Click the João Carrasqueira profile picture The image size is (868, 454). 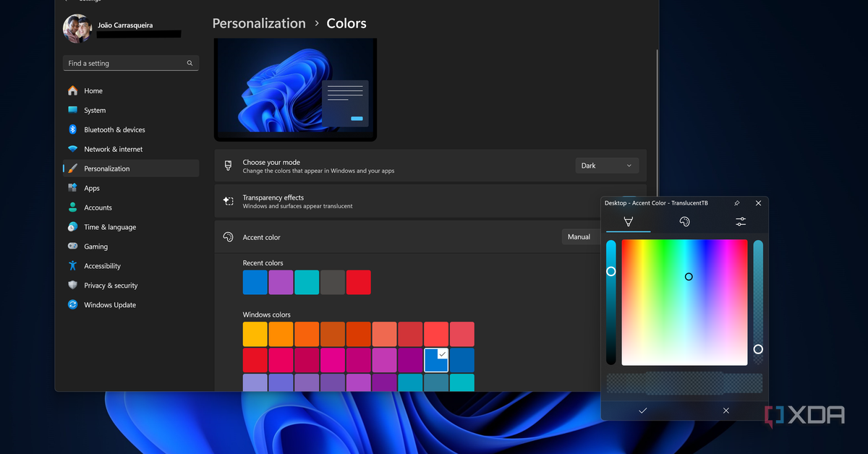77,29
